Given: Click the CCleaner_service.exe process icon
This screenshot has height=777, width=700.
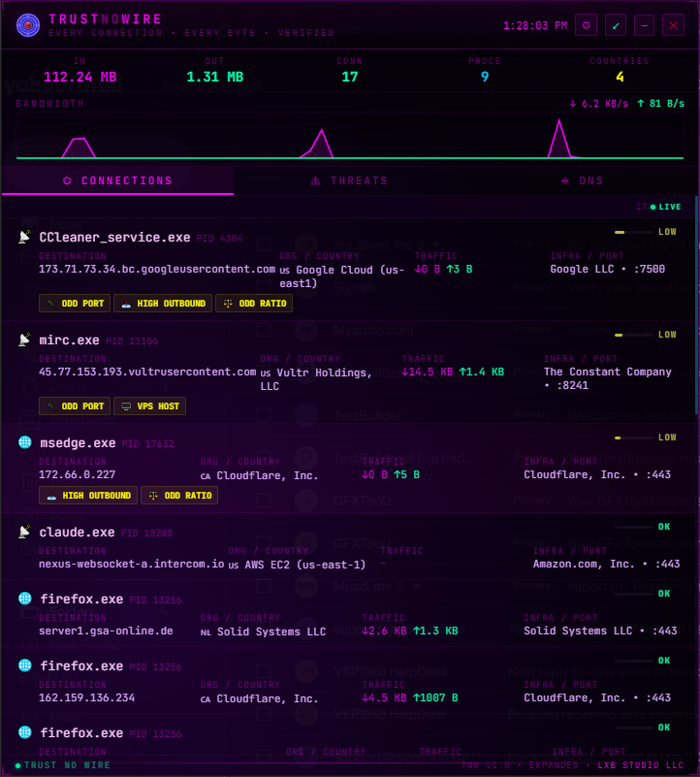Looking at the screenshot, I should point(24,237).
